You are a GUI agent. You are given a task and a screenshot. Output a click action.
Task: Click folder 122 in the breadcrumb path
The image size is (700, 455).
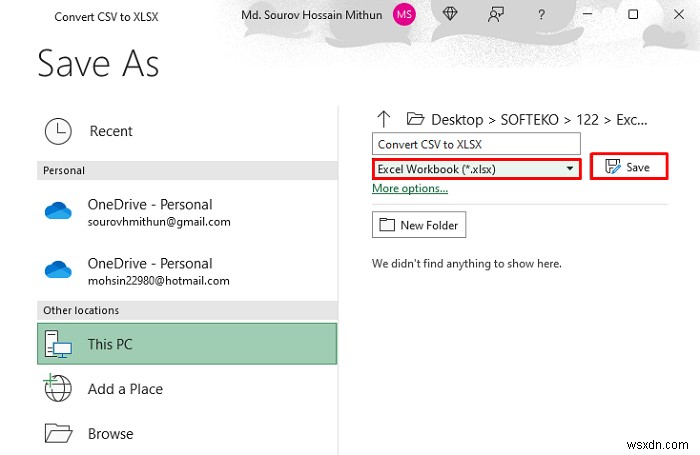click(x=587, y=120)
